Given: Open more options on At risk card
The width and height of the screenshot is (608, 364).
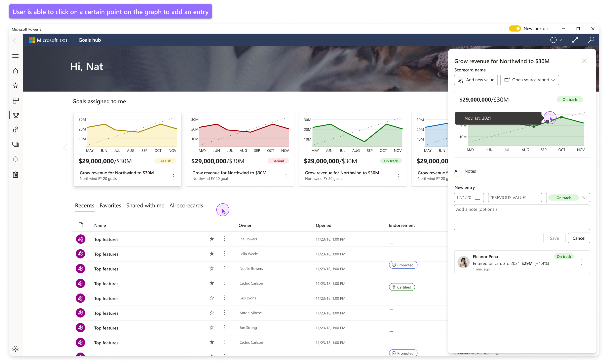Looking at the screenshot, I should point(173,177).
